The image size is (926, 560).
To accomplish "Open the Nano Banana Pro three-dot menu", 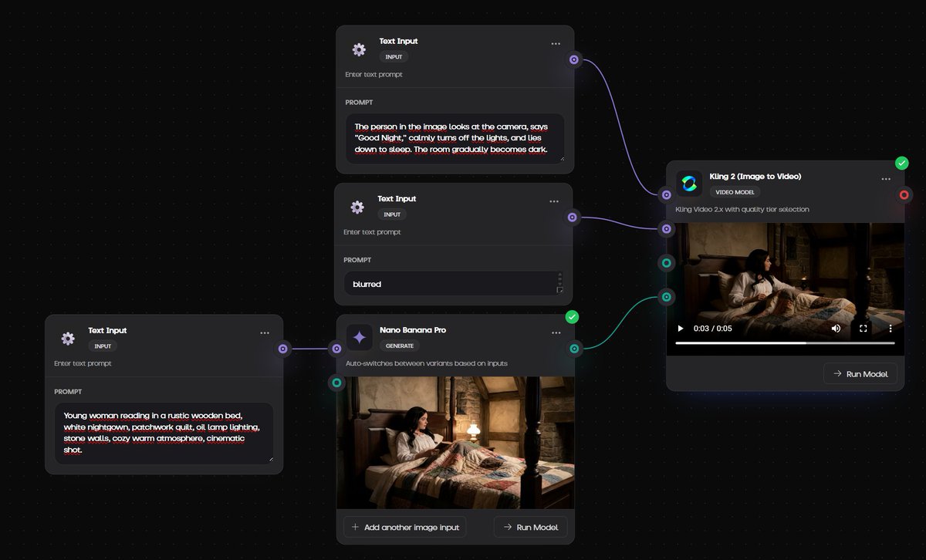I will (556, 333).
